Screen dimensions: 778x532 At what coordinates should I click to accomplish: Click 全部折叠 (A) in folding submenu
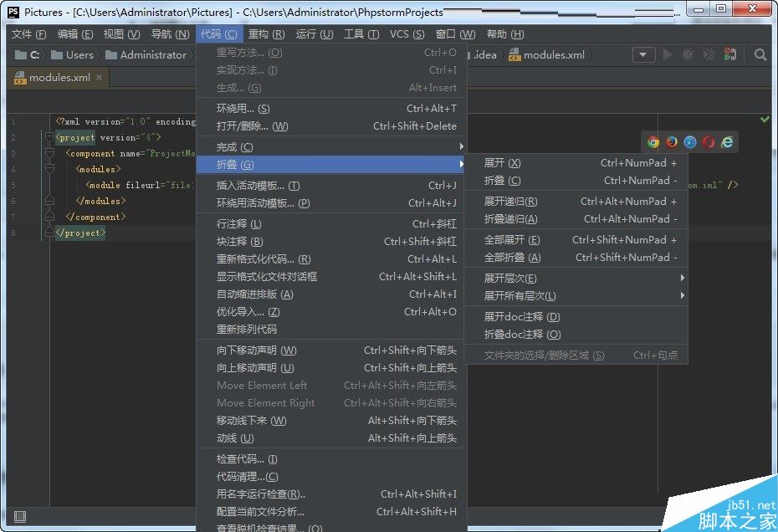[576, 257]
